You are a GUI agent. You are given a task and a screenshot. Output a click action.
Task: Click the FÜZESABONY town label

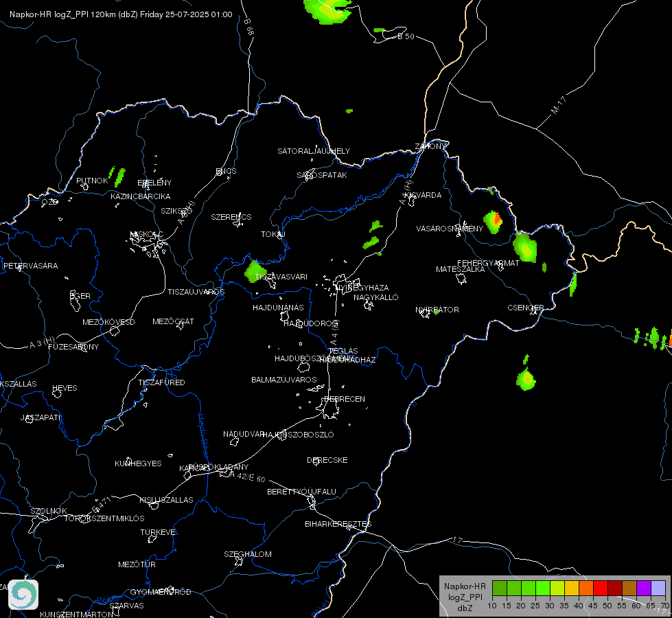[73, 347]
